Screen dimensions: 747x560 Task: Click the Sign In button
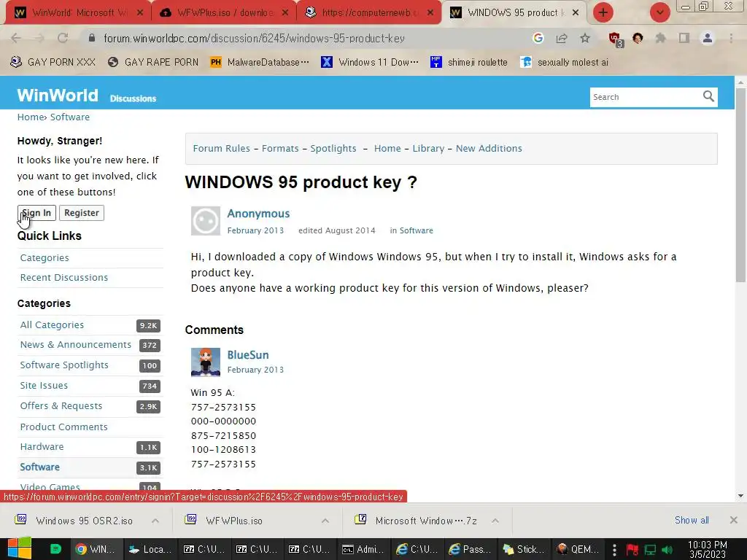pyautogui.click(x=36, y=213)
